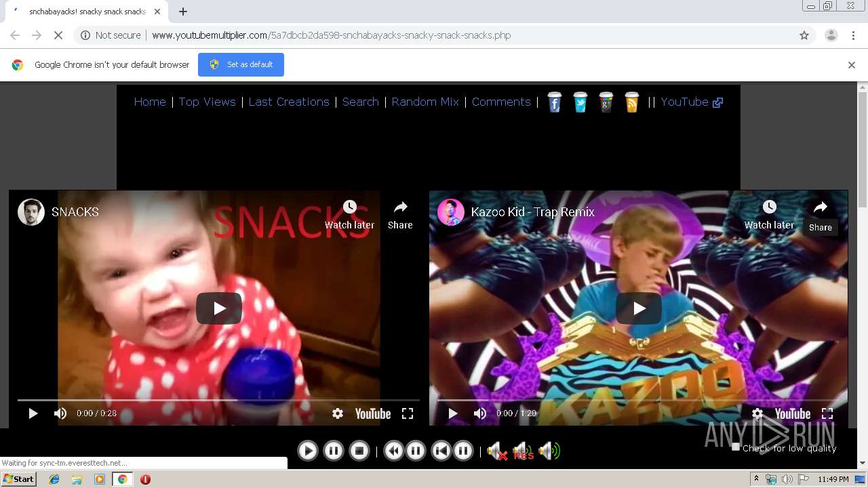
Task: Dismiss the default browser infobar
Action: (x=851, y=65)
